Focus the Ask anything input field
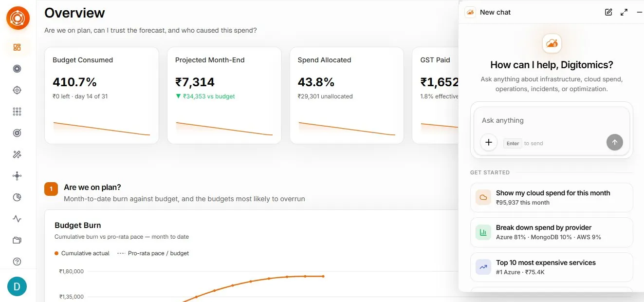 pos(552,120)
